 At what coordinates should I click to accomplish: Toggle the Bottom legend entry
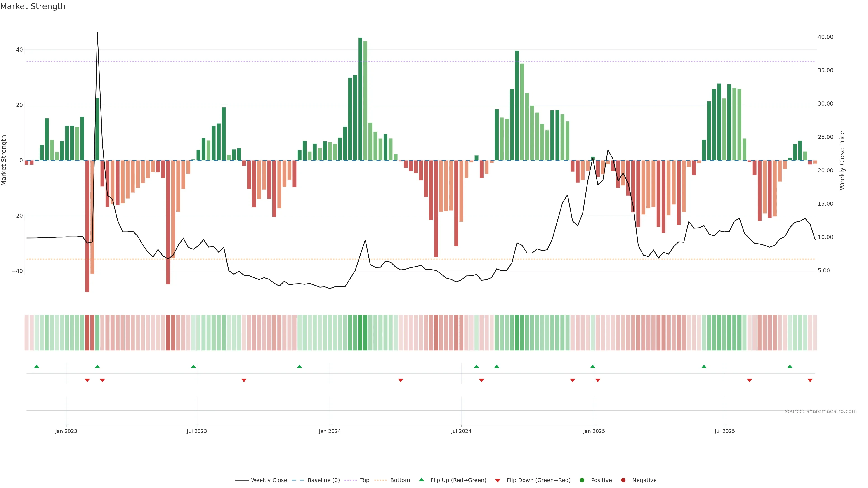400,480
